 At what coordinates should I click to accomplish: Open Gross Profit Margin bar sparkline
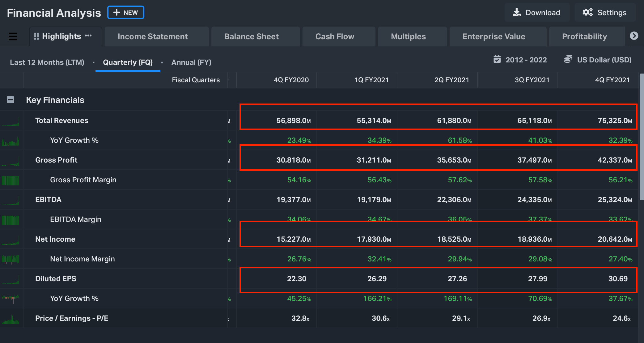(x=11, y=180)
